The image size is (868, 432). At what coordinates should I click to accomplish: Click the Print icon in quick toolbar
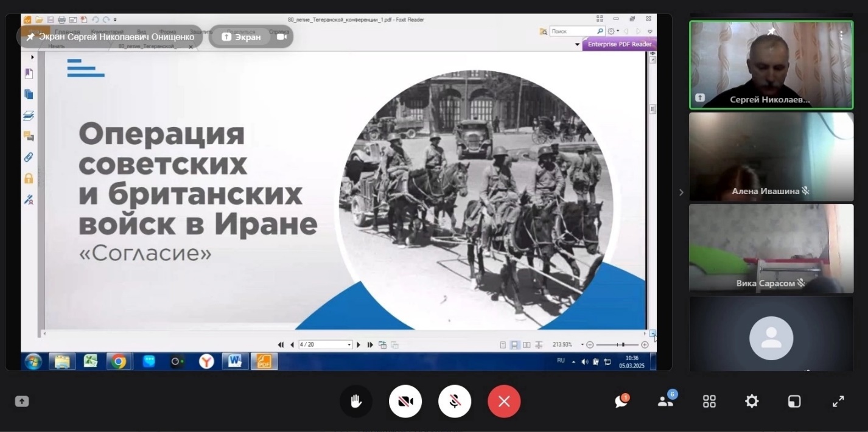click(x=61, y=19)
